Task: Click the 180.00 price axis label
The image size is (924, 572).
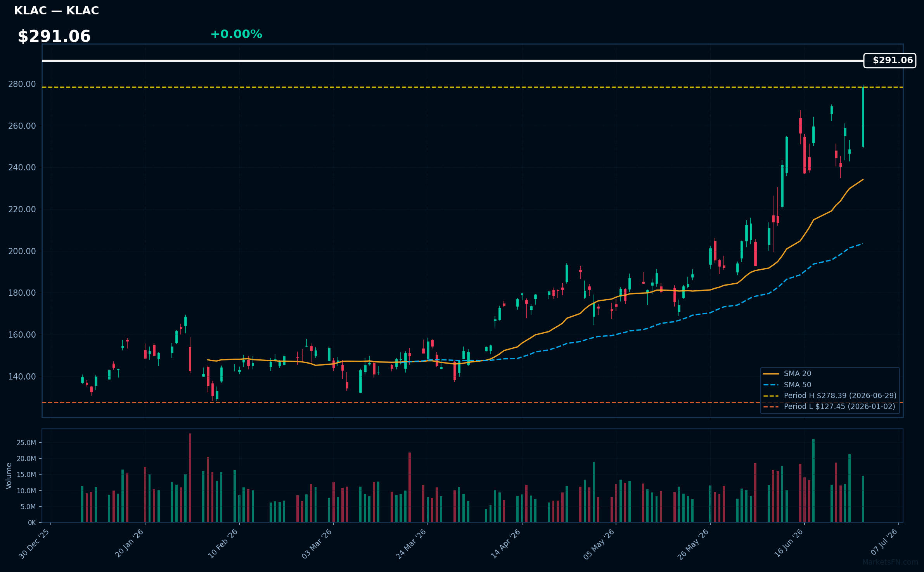Action: click(22, 293)
